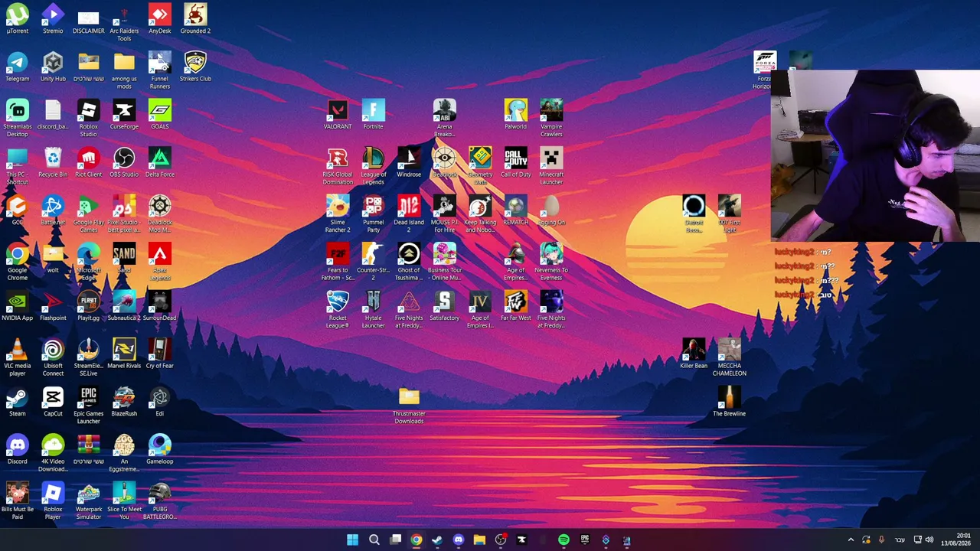Click The Brewline desktop icon
This screenshot has height=551, width=980.
pyautogui.click(x=729, y=402)
